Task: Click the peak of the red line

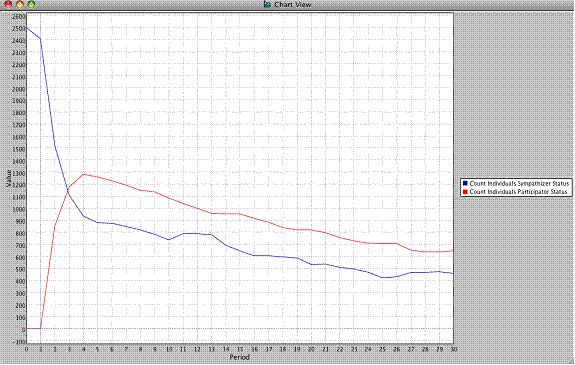Action: (x=84, y=174)
